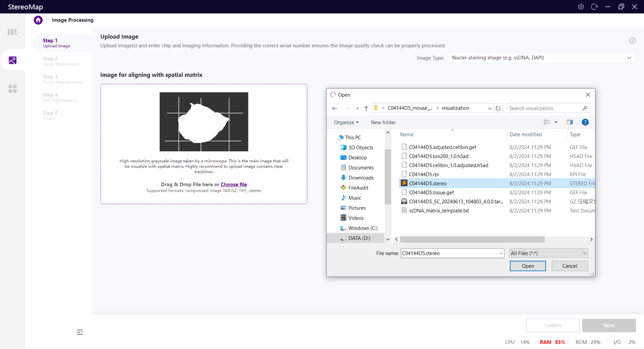Screen dimensions: 644x349
Task: Click New folder in dialog toolbar
Action: pos(383,122)
